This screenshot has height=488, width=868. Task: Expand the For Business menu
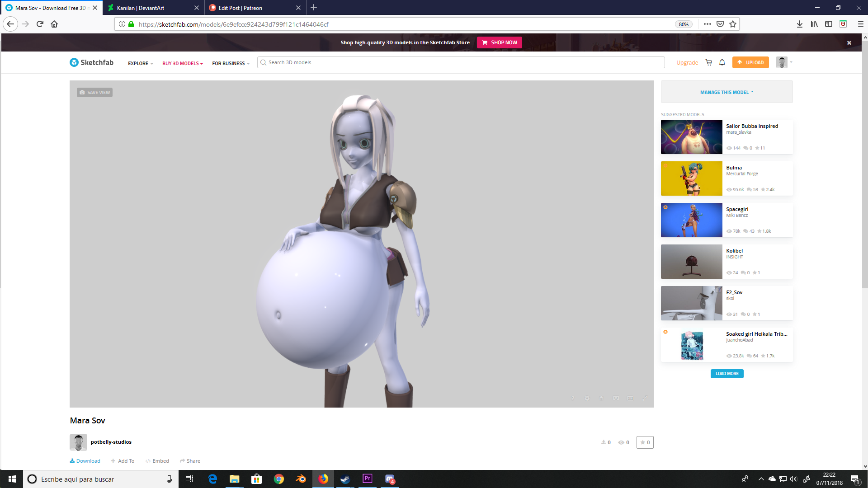(231, 63)
